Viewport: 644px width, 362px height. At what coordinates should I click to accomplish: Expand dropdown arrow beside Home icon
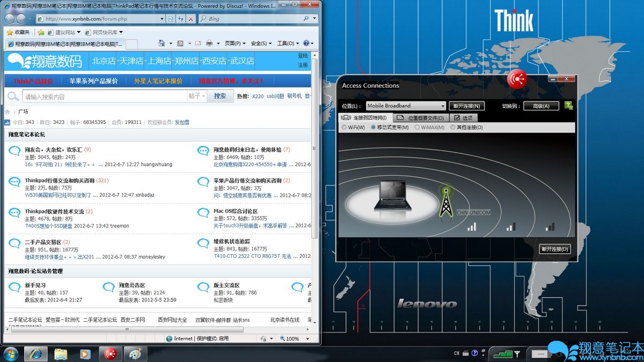pyautogui.click(x=170, y=43)
